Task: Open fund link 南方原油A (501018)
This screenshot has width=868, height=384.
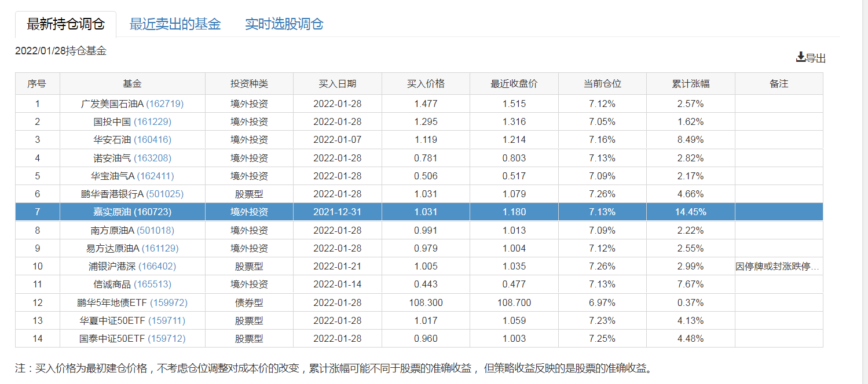Action: 133,231
